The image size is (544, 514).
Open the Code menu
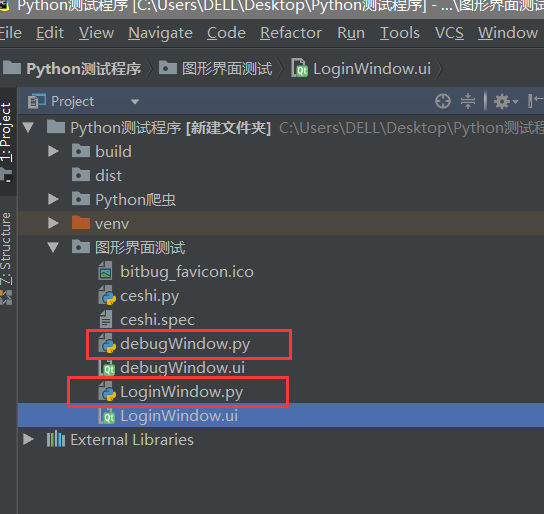(226, 33)
